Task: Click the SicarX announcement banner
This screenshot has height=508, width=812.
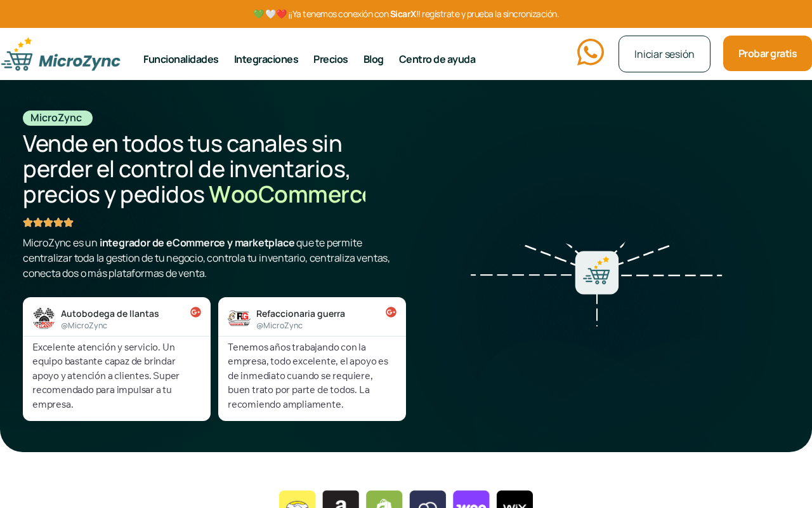Action: click(x=406, y=14)
